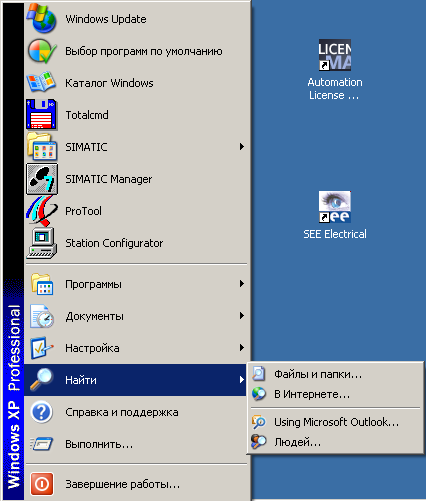Click the red shutdown power icon
The image size is (426, 501).
coord(42,484)
